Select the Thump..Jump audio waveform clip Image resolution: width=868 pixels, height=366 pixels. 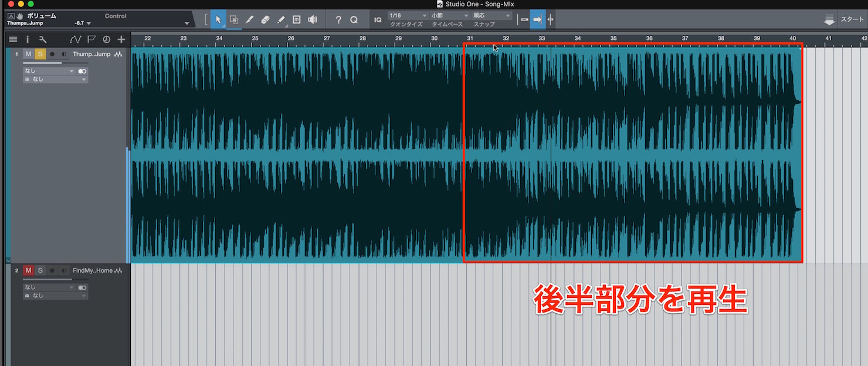[x=466, y=155]
